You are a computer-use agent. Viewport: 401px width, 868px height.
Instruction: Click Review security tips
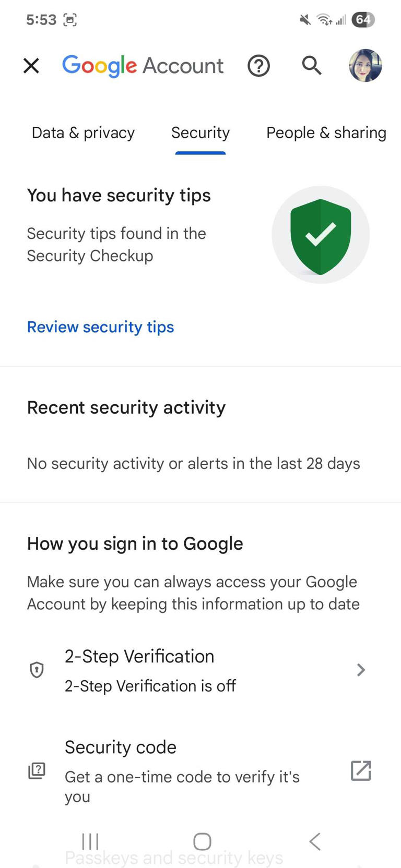(100, 327)
